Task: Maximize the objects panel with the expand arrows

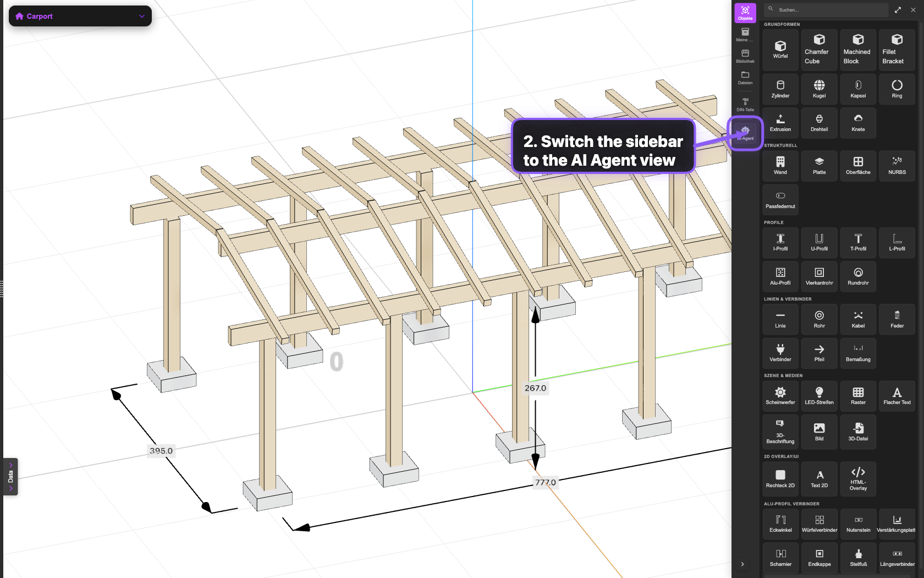Action: 897,9
